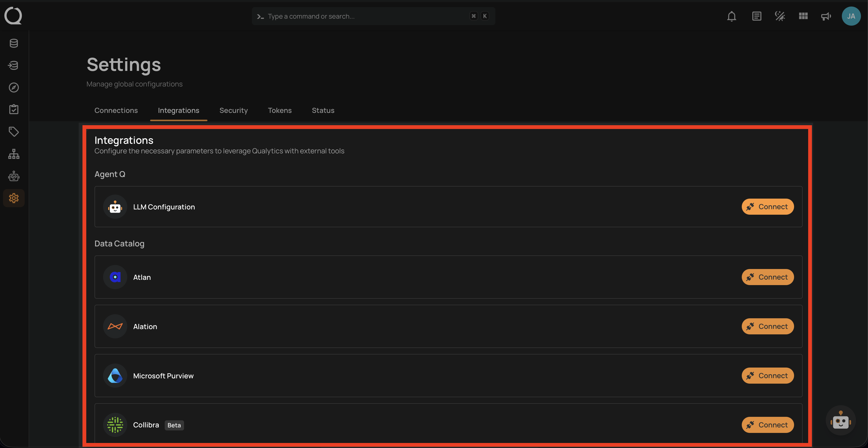Open the checks clipboard sidebar icon
The width and height of the screenshot is (868, 448).
coord(14,109)
